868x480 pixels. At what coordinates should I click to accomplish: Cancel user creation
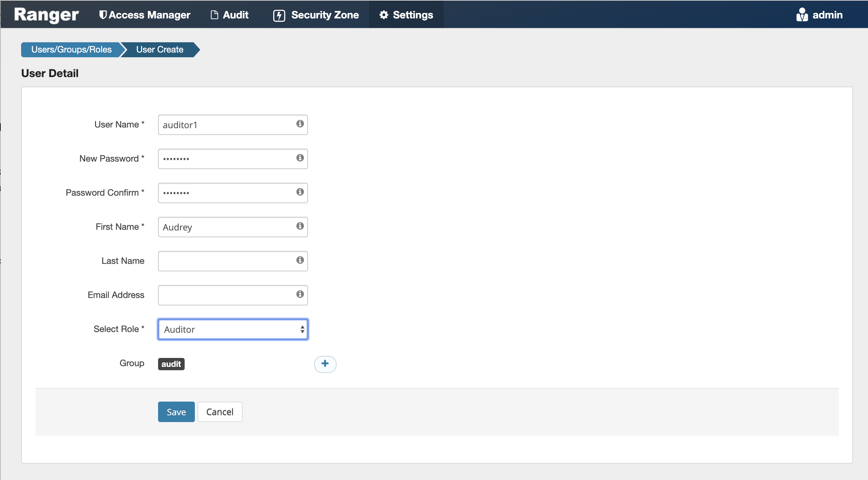219,411
